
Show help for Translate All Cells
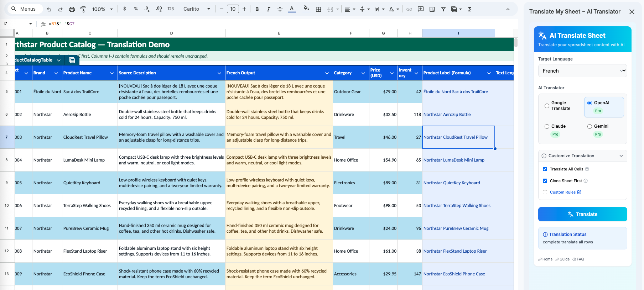pos(587,169)
